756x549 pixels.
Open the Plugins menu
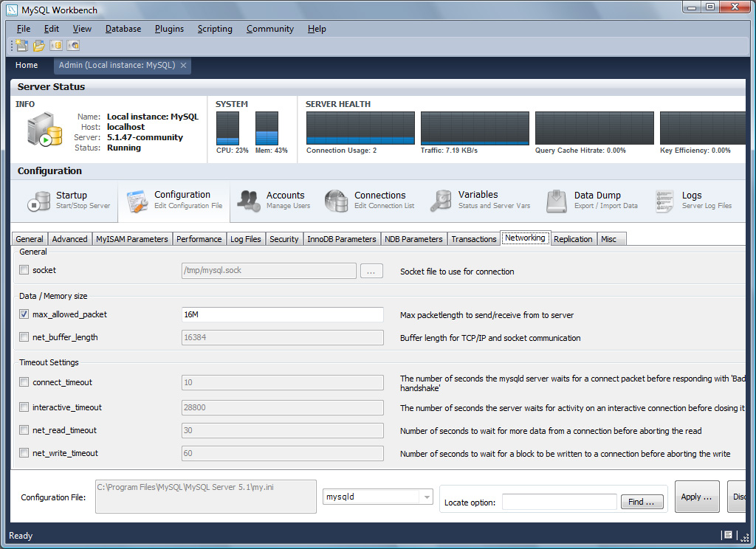coord(169,29)
